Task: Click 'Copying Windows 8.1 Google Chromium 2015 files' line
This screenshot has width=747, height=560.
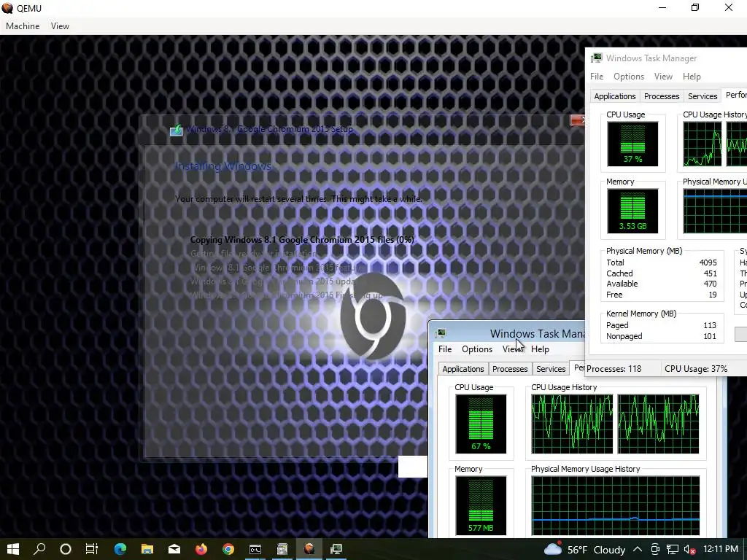Action: (x=302, y=239)
